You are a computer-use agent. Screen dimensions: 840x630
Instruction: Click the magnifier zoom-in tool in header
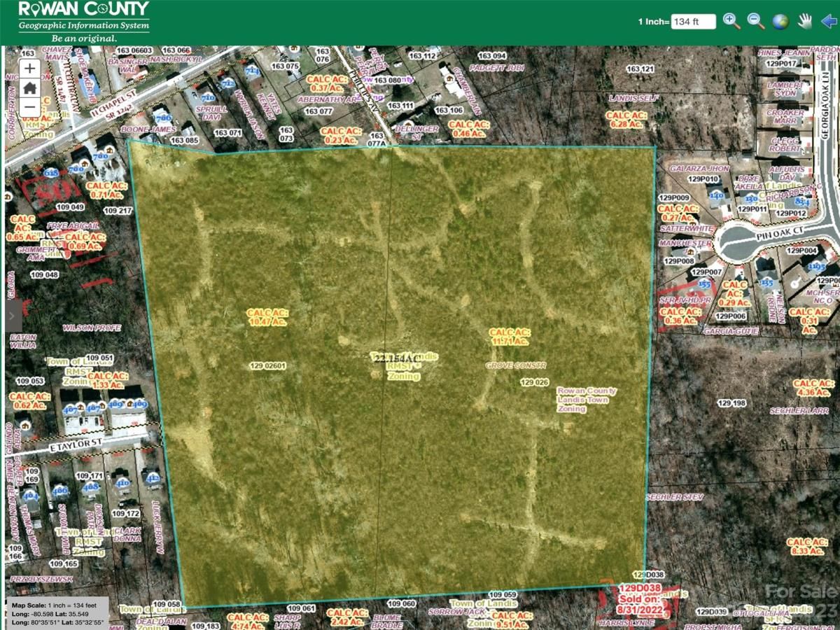click(732, 21)
